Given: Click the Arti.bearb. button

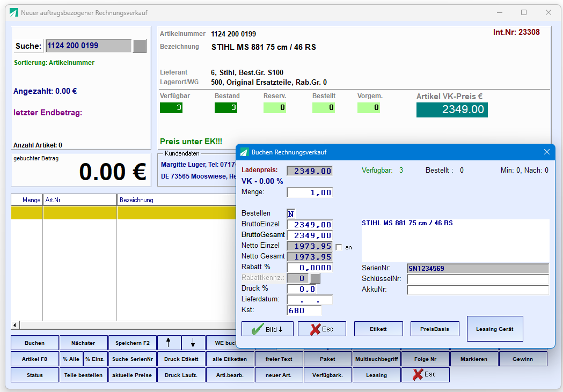Looking at the screenshot, I should (x=230, y=375).
